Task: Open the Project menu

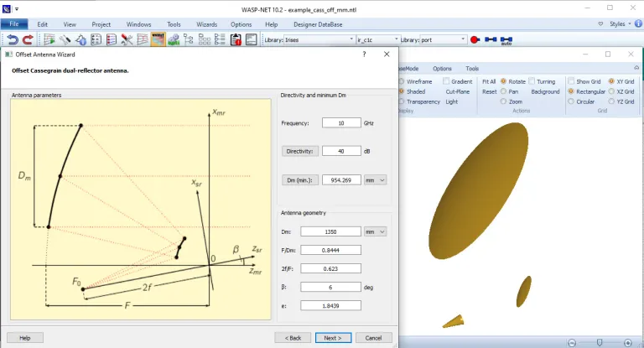Action: click(101, 24)
